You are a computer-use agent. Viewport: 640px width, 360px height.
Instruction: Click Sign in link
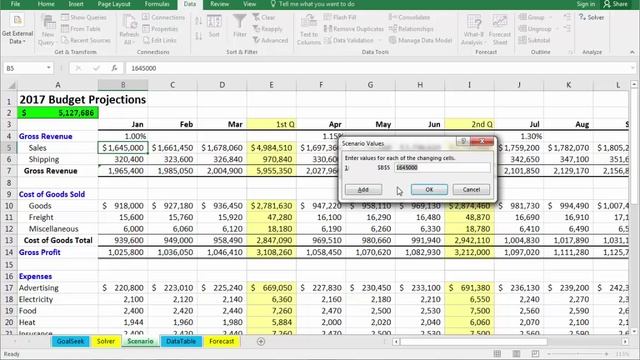point(586,4)
